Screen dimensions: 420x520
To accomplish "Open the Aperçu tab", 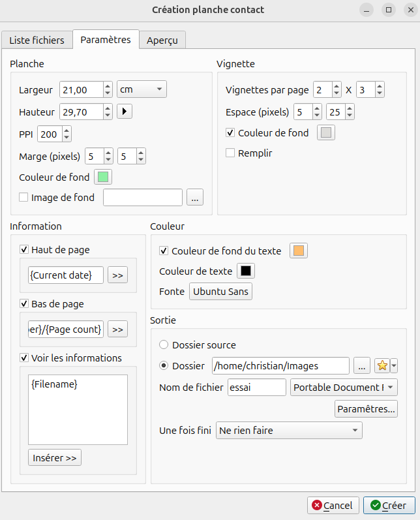I will coord(162,40).
